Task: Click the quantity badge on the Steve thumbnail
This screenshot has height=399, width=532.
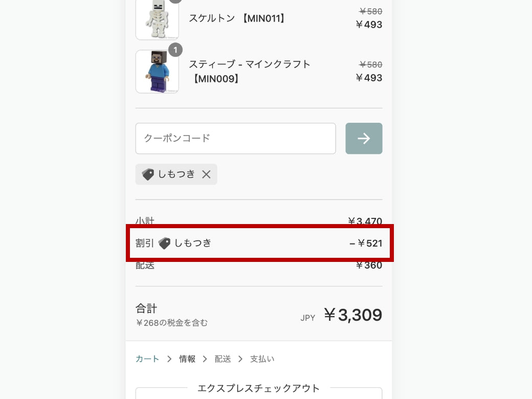Action: click(x=175, y=50)
